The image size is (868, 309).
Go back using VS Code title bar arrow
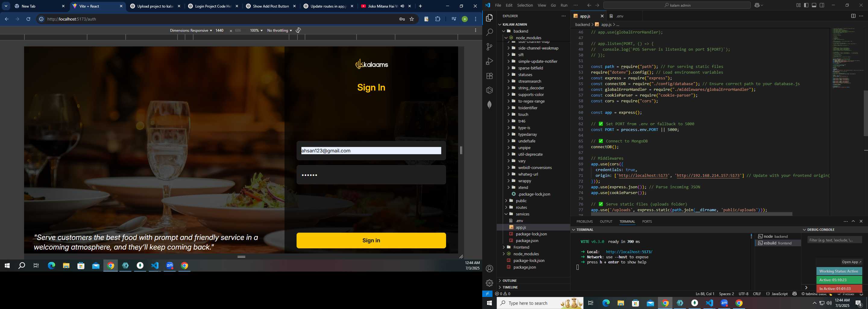click(x=589, y=5)
